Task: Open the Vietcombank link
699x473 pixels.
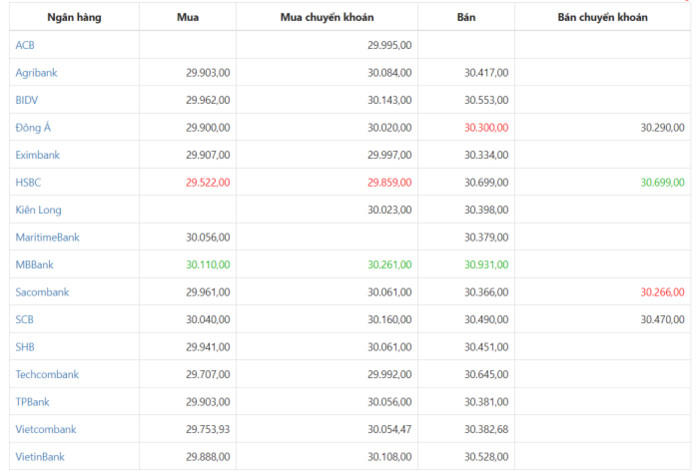Action: tap(45, 429)
